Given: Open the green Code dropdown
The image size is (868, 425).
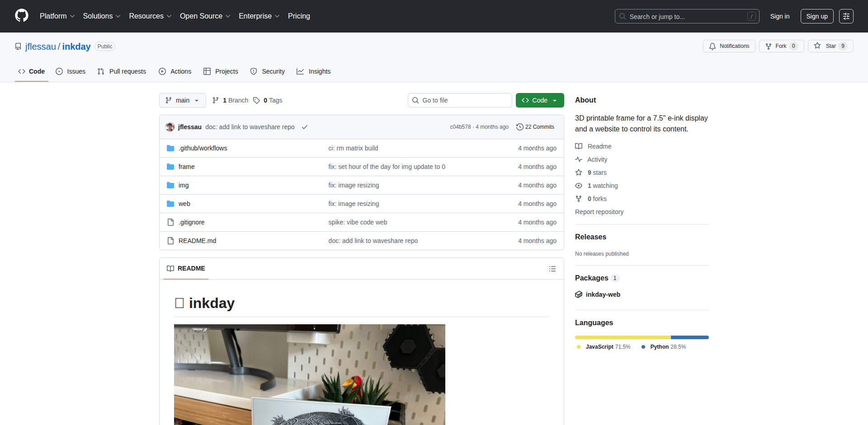Looking at the screenshot, I should point(540,100).
